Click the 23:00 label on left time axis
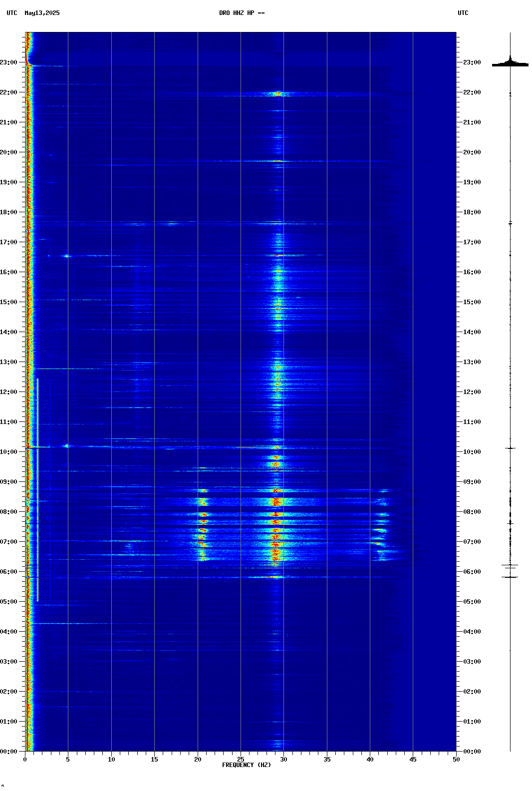Screen dimensions: 532x791 8,62
